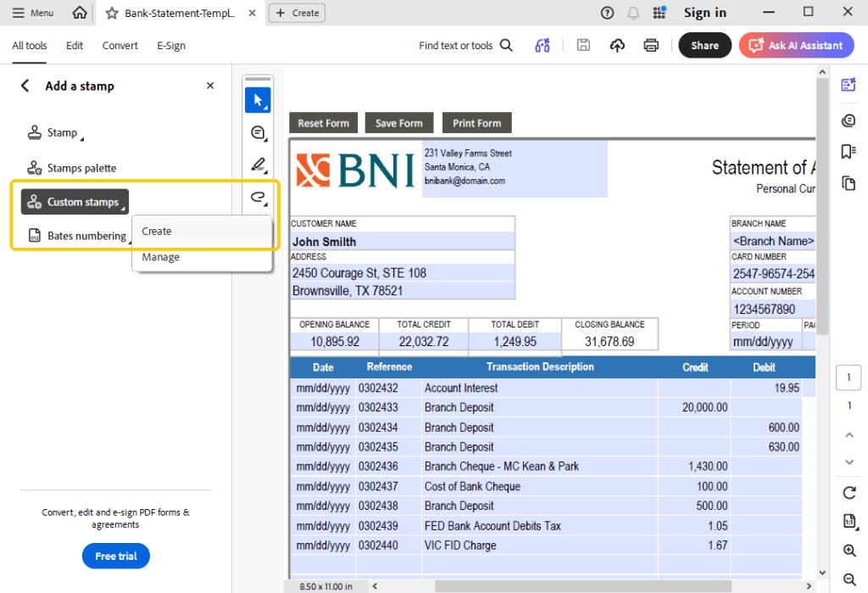This screenshot has width=868, height=593.
Task: Click the horizontal scroll left arrow
Action: click(x=375, y=586)
